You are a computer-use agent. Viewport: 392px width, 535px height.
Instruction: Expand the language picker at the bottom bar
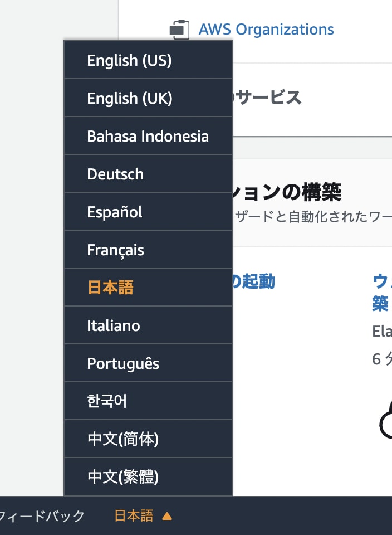(134, 516)
